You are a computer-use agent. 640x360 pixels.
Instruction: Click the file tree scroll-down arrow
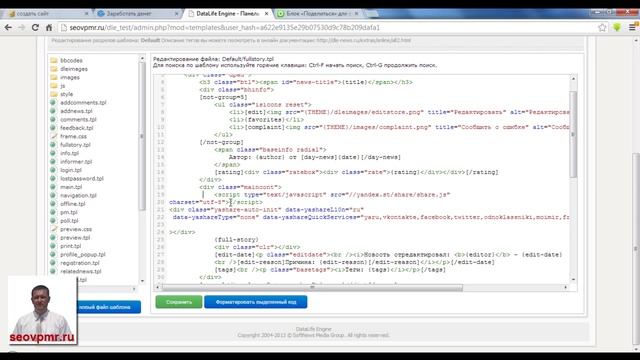(x=142, y=281)
